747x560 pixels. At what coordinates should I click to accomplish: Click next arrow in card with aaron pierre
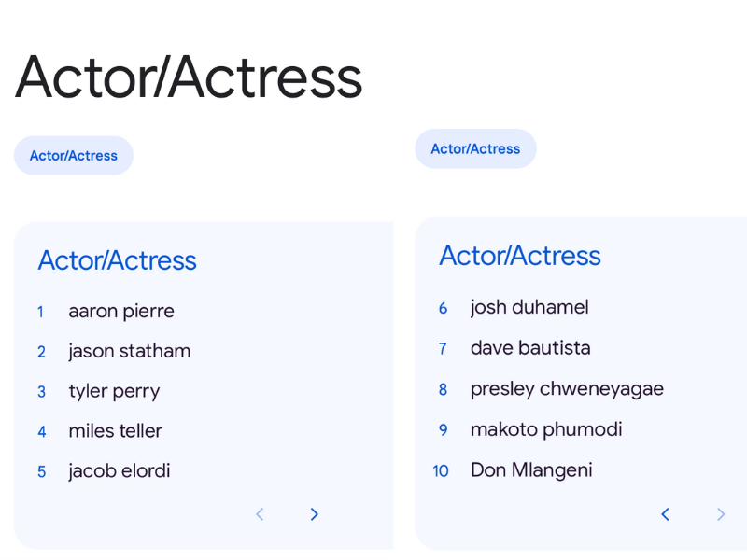click(315, 514)
